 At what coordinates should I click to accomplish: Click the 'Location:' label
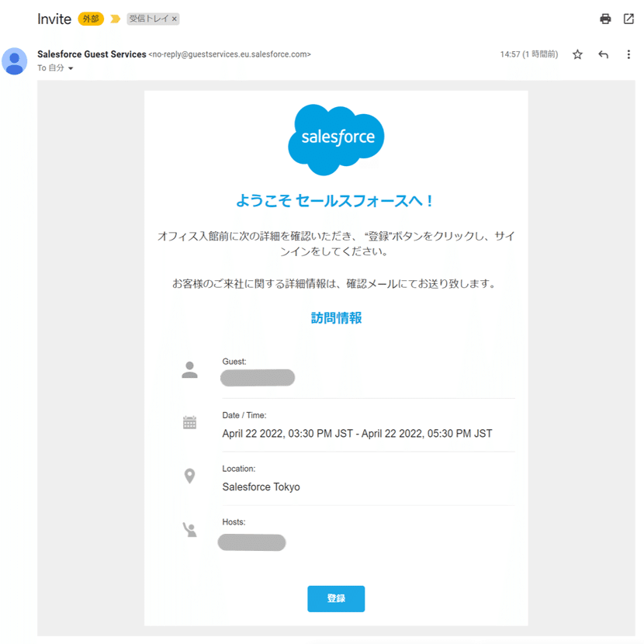tap(239, 469)
